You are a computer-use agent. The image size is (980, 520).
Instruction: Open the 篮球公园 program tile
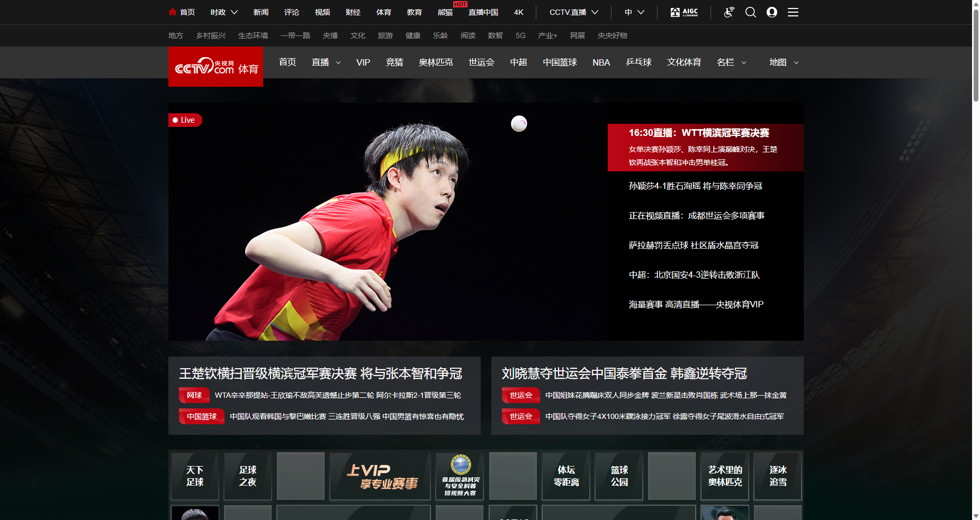pos(619,476)
